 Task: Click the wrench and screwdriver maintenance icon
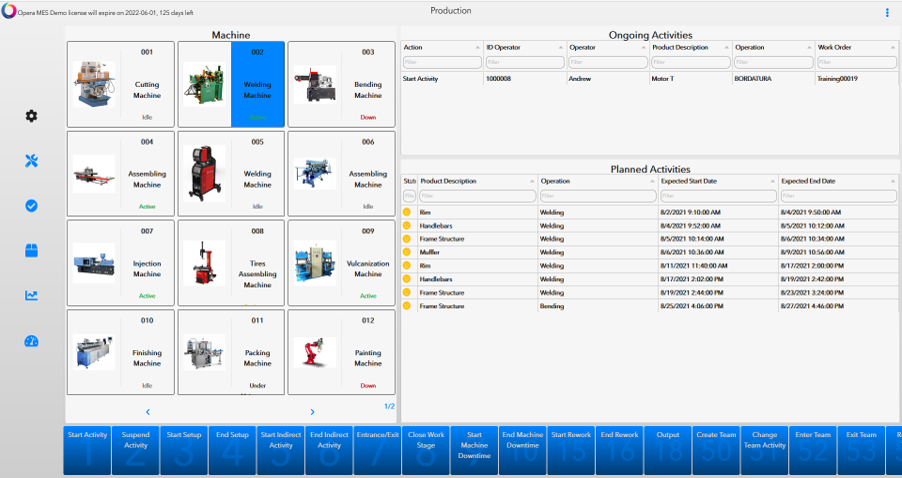tap(31, 161)
